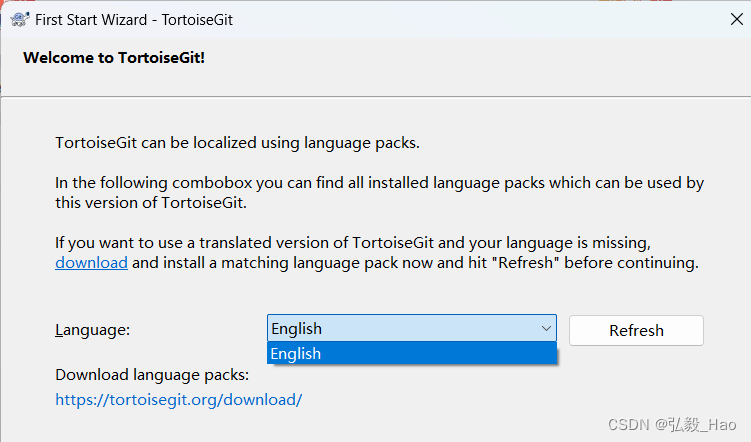Click the quoted word "Refresh" in the paragraph

pos(520,263)
